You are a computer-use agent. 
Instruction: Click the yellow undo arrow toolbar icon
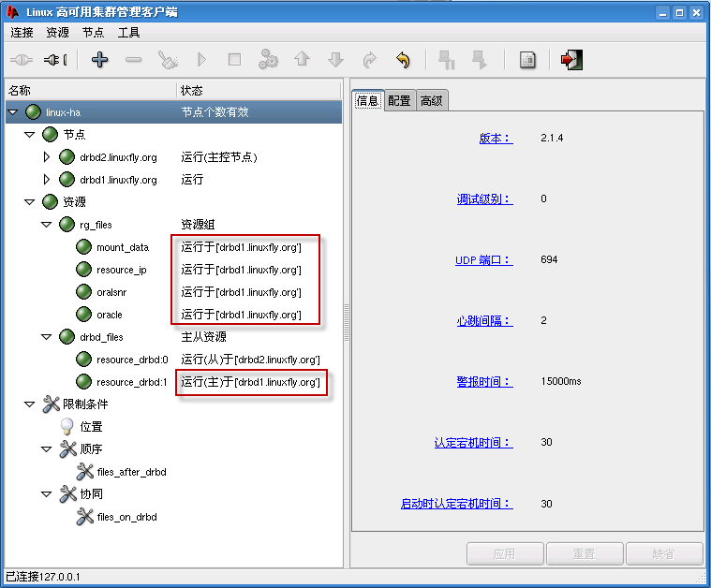[403, 60]
